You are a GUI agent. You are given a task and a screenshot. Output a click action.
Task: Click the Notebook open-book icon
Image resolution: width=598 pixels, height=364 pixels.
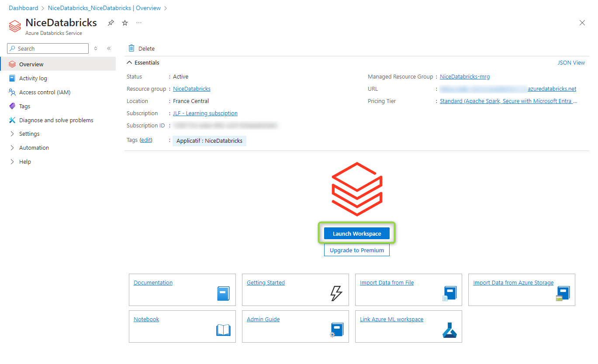coord(223,330)
